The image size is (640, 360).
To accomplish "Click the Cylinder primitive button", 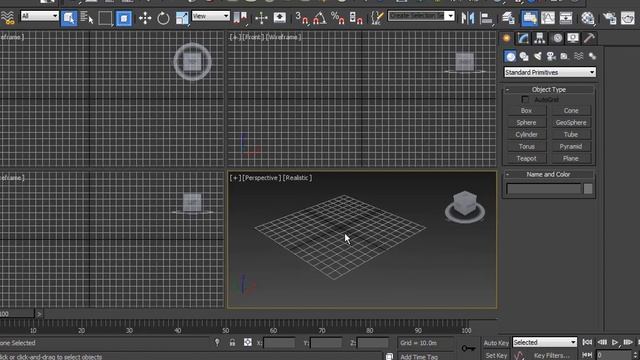I will [x=526, y=134].
